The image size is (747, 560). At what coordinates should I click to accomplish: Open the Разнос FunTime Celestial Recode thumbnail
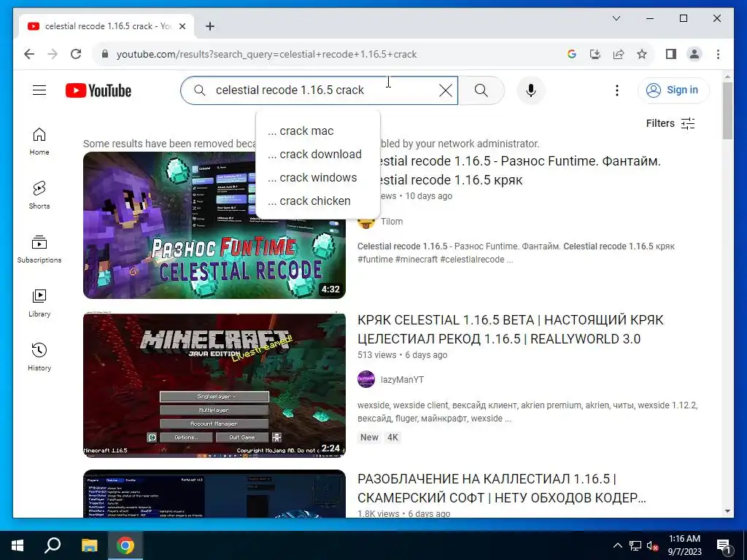[214, 225]
